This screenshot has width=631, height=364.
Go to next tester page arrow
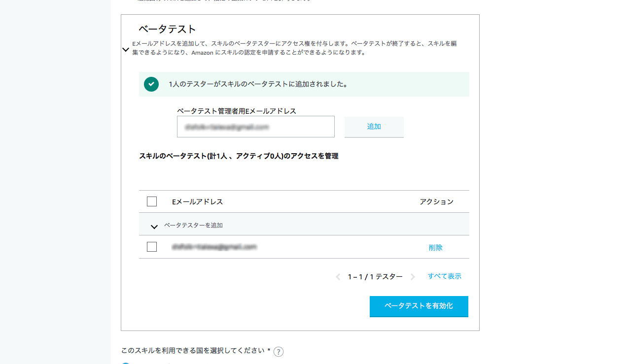click(x=413, y=277)
